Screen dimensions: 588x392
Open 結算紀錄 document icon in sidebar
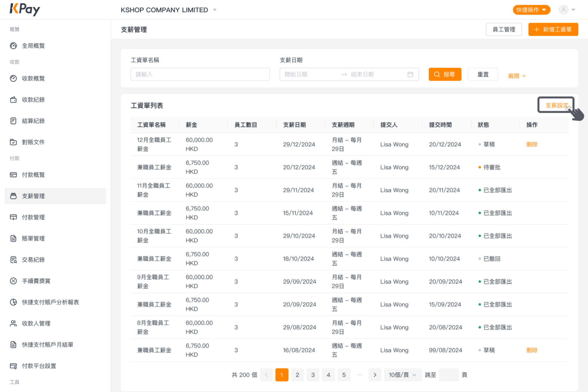(13, 121)
